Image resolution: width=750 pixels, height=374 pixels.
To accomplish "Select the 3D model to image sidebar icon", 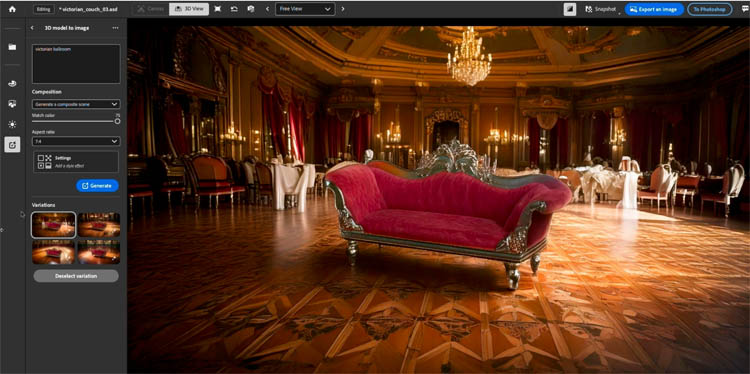I will (x=12, y=144).
